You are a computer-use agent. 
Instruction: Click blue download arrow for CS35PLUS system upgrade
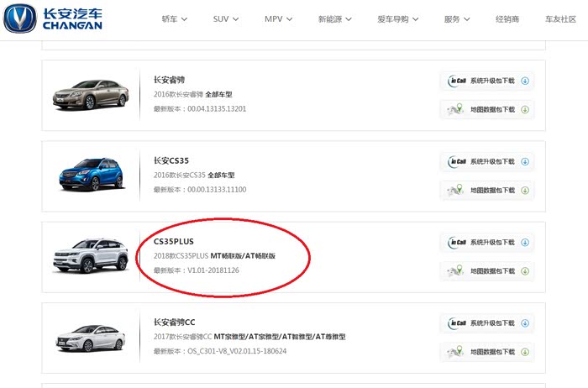(x=525, y=242)
